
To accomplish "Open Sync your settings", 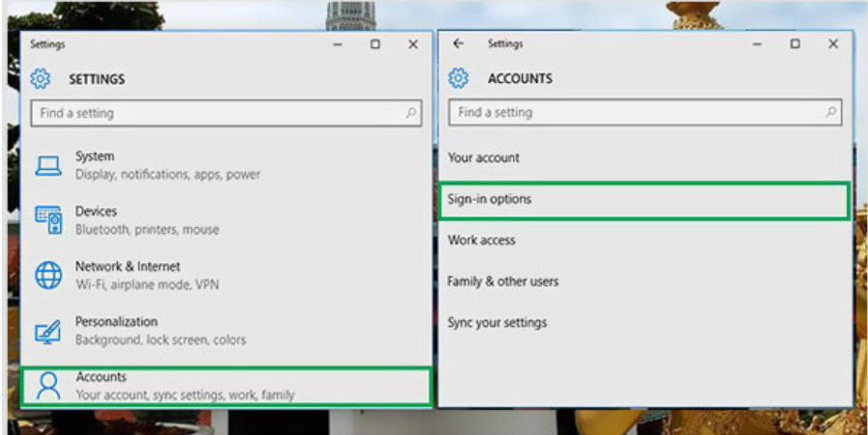I will pos(496,323).
